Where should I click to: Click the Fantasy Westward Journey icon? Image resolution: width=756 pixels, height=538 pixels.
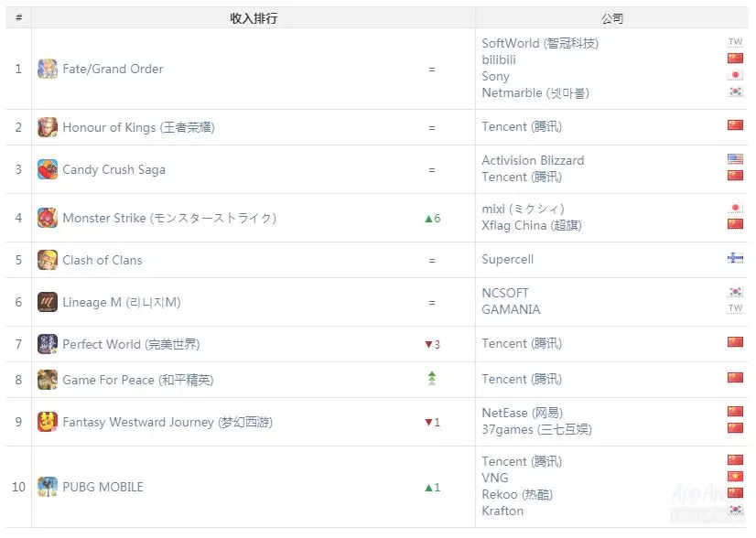point(48,422)
